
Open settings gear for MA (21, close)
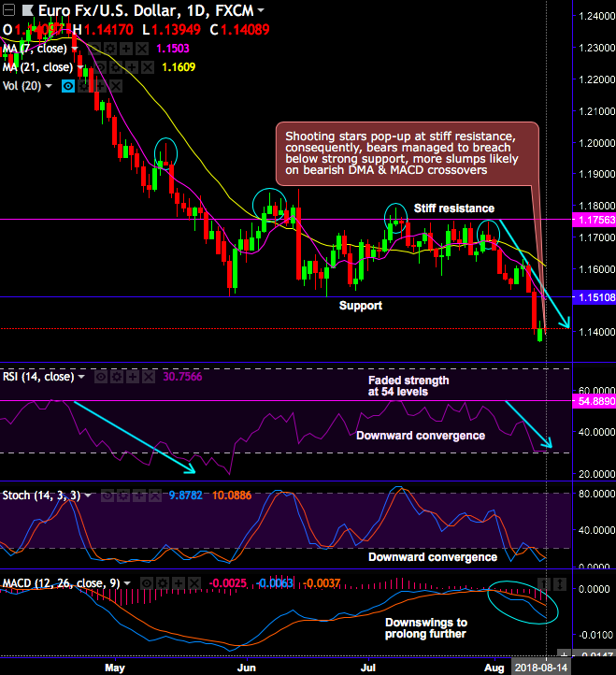(116, 67)
